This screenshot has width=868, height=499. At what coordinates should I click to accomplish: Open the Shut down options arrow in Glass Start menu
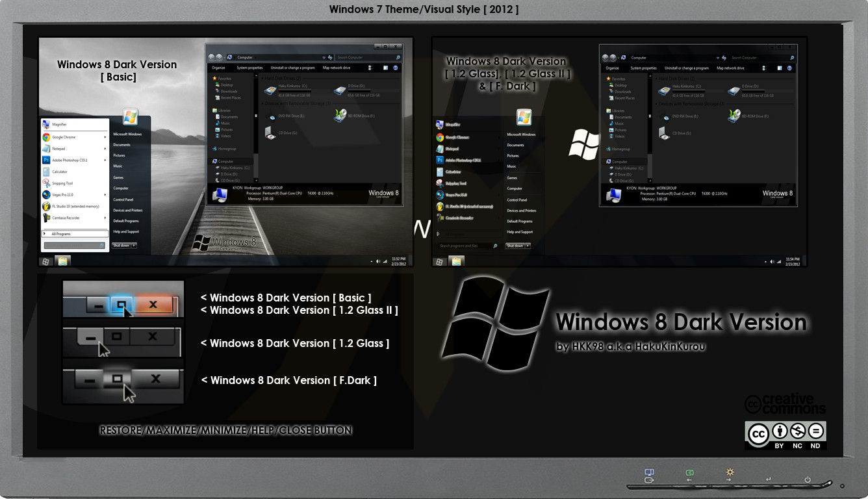tap(528, 246)
